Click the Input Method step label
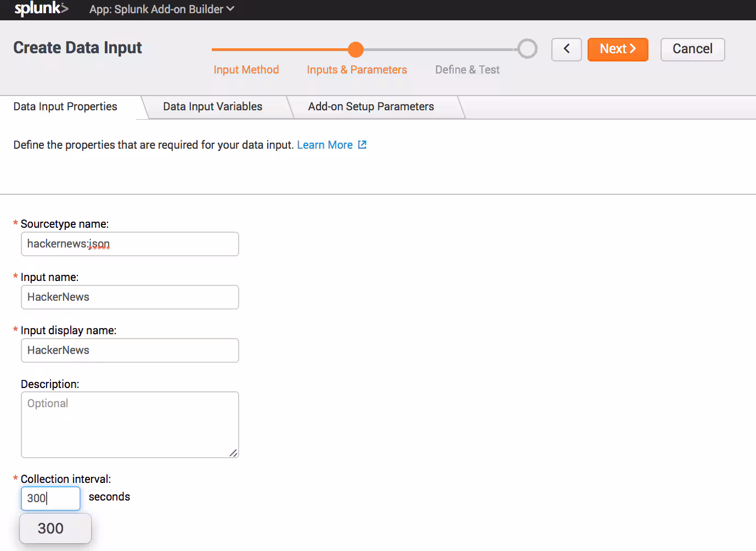 pyautogui.click(x=246, y=70)
